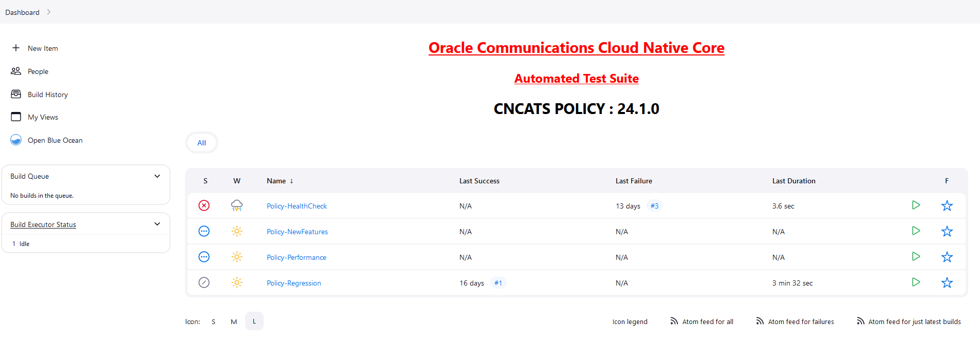Click sunny weather icon for Policy-Regression

pyautogui.click(x=237, y=282)
